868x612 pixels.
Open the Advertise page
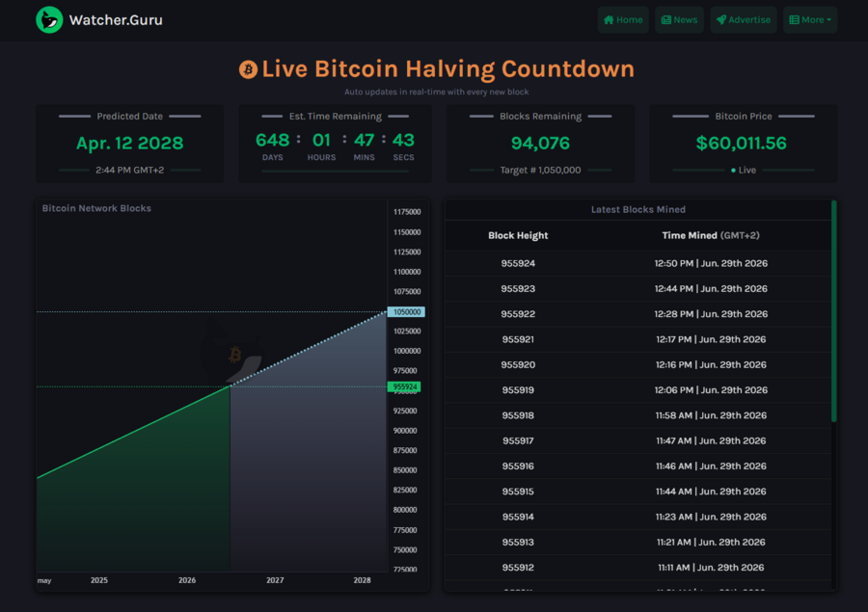click(744, 20)
